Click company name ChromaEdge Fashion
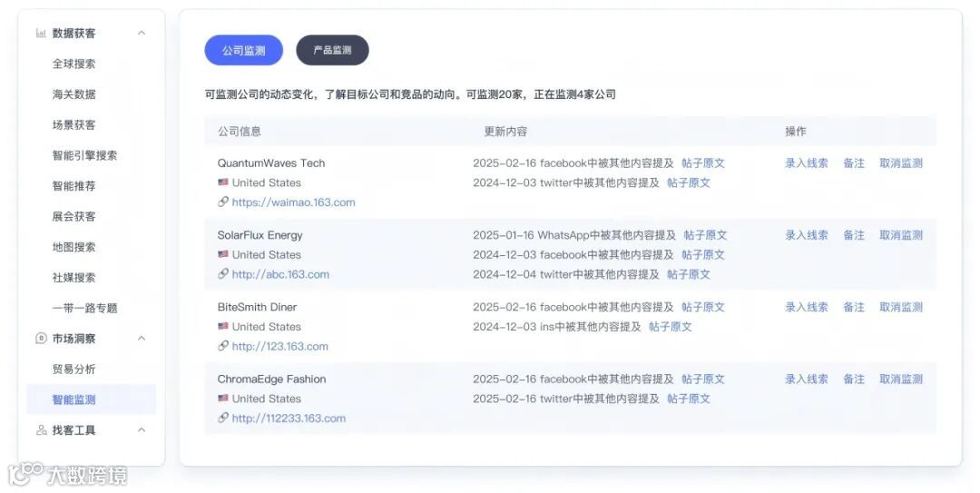 click(272, 380)
